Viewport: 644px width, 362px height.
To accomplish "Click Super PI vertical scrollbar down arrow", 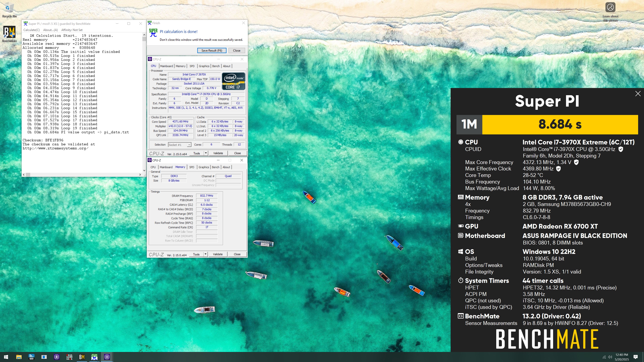I will click(x=144, y=170).
